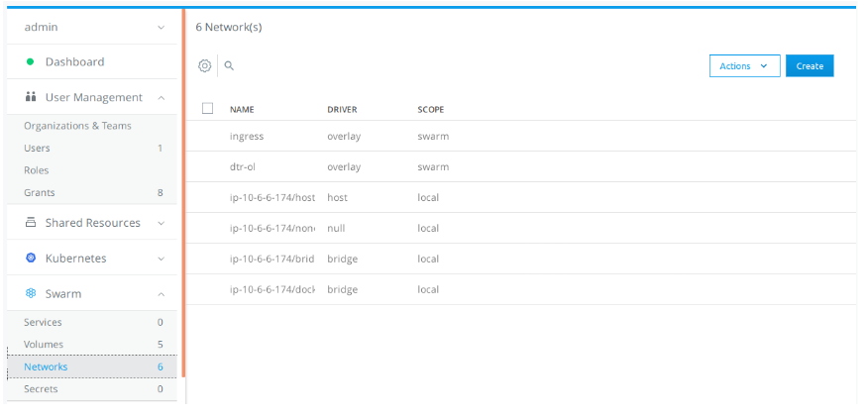Open the Secrets menu item
This screenshot has height=417, width=868.
[41, 389]
